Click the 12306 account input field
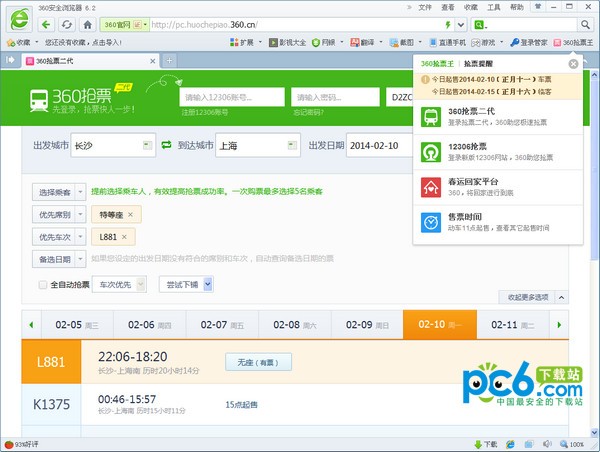 coord(231,97)
